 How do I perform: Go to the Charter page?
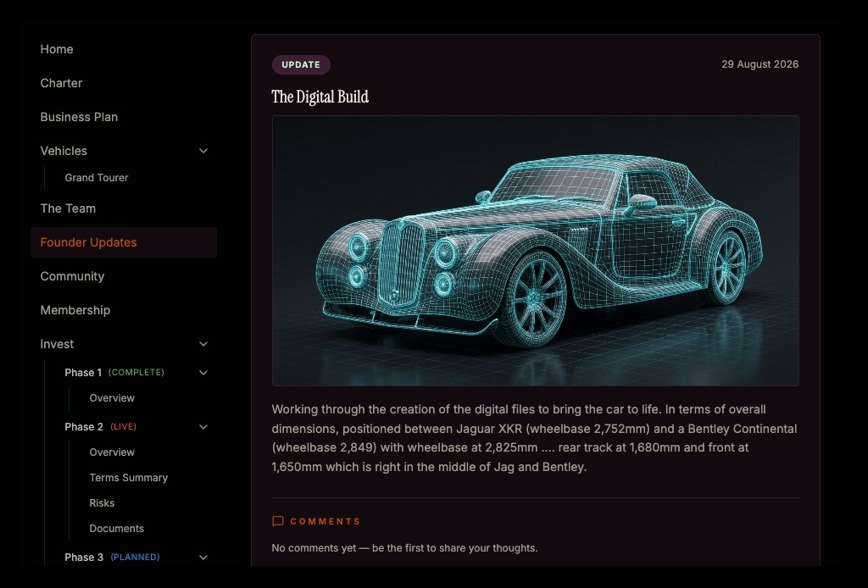[x=61, y=83]
